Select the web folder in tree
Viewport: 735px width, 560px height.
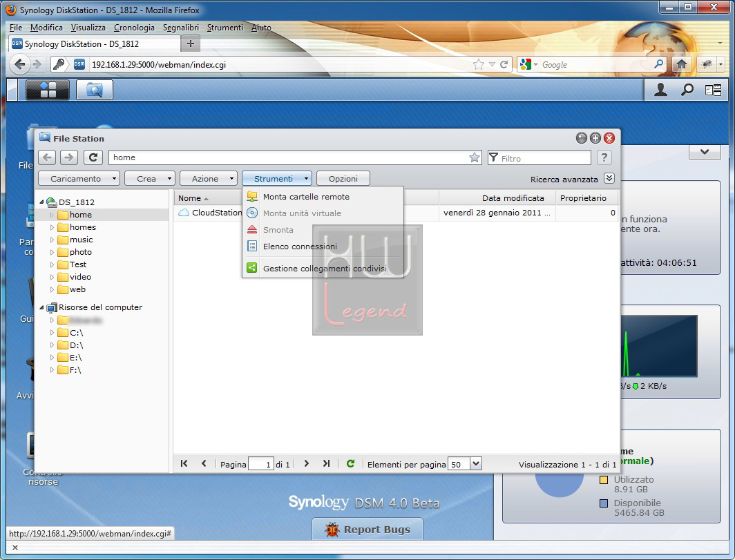coord(77,289)
